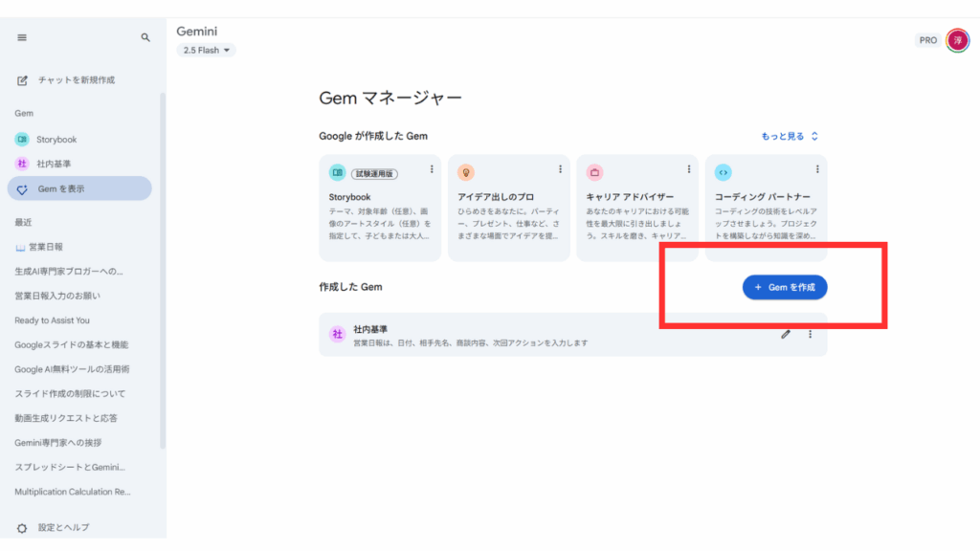The width and height of the screenshot is (980, 551).
Task: Open 社内基準 in the sidebar
Action: [54, 164]
